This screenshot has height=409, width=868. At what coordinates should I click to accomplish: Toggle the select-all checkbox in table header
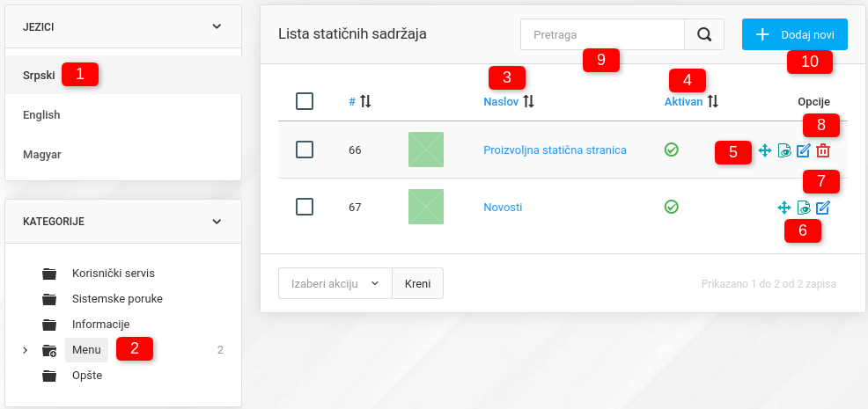pyautogui.click(x=305, y=101)
